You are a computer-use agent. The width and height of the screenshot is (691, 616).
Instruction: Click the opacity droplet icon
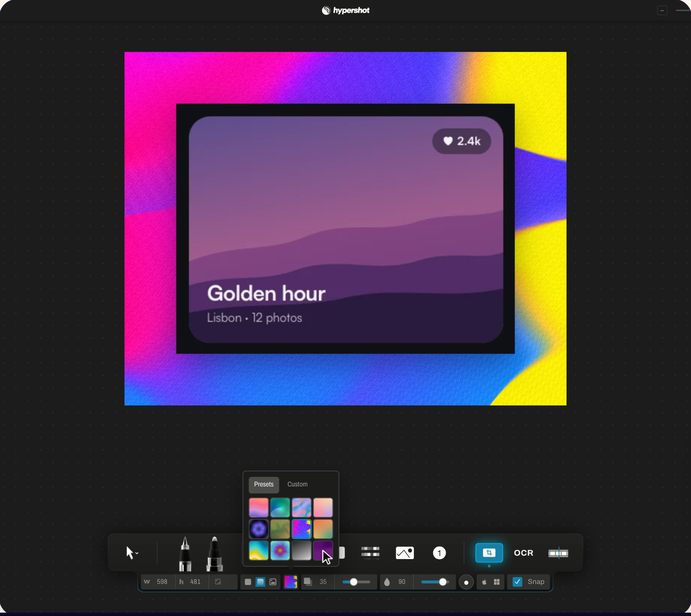387,582
